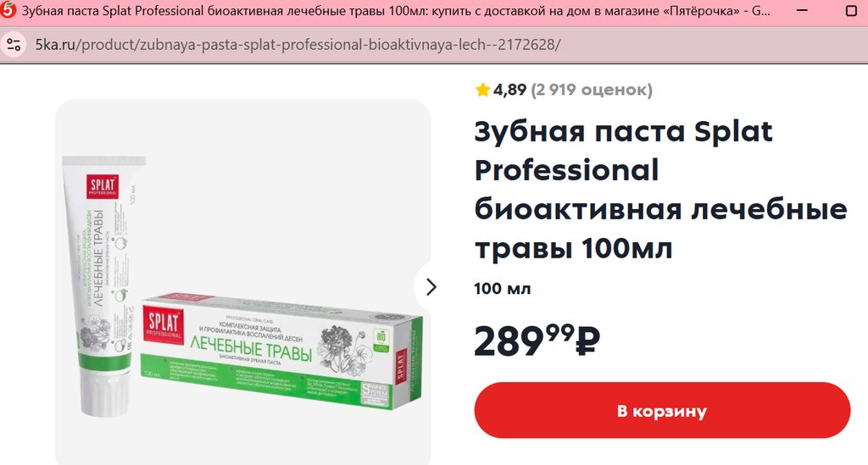Click the yellow rating star icon
The height and width of the screenshot is (465, 868).
click(482, 90)
